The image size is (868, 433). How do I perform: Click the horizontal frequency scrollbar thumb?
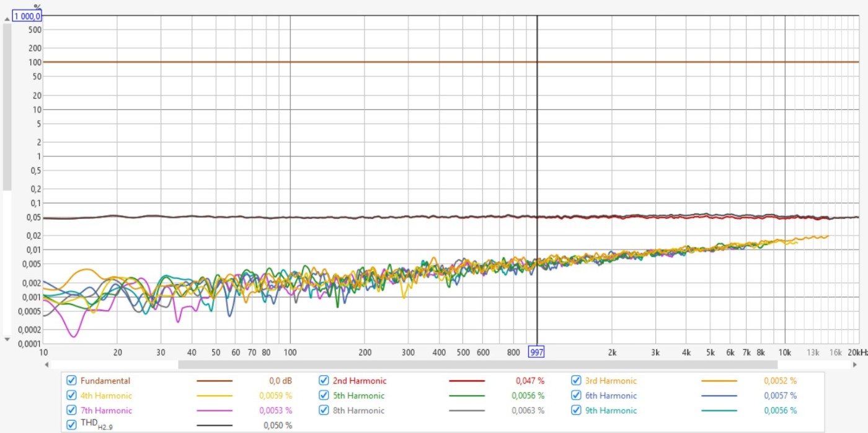477,365
